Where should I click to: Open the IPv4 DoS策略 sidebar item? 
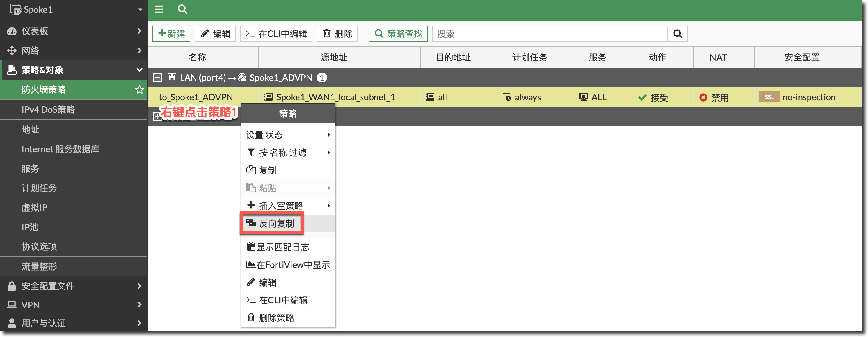pos(48,109)
